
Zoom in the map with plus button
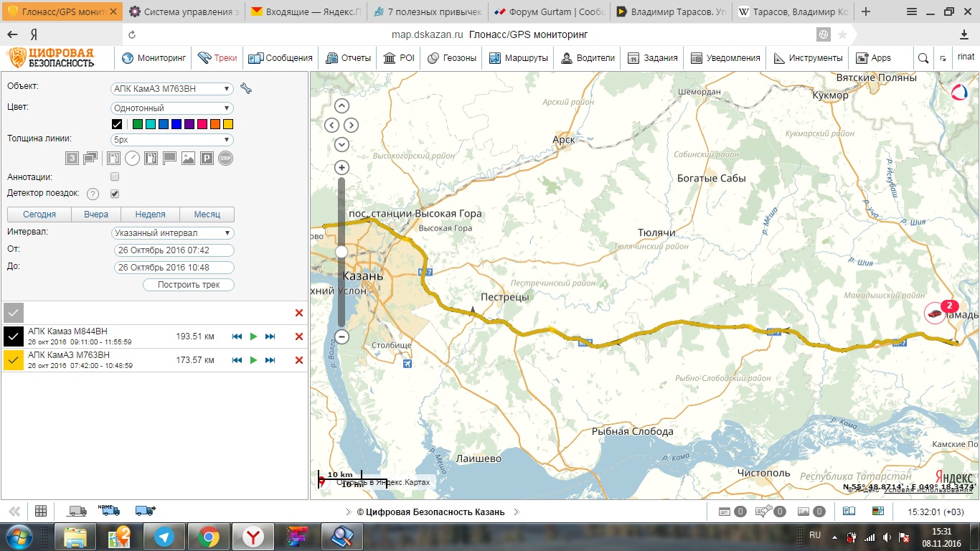pos(342,168)
